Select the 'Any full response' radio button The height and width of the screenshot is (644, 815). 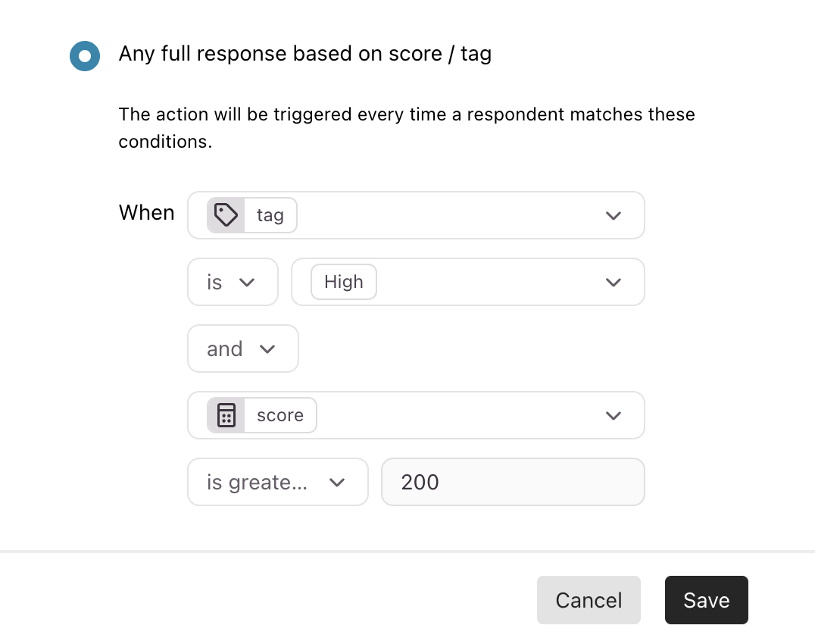(85, 55)
